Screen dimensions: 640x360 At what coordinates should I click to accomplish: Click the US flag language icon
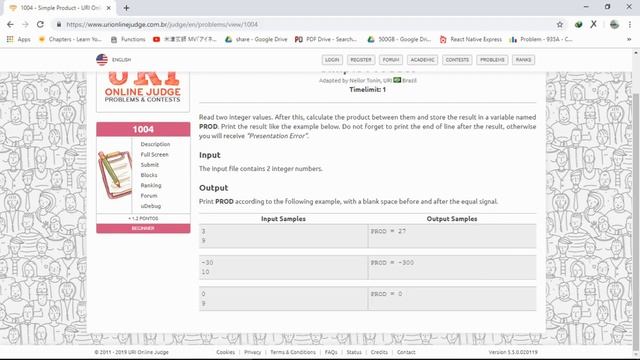pos(102,60)
